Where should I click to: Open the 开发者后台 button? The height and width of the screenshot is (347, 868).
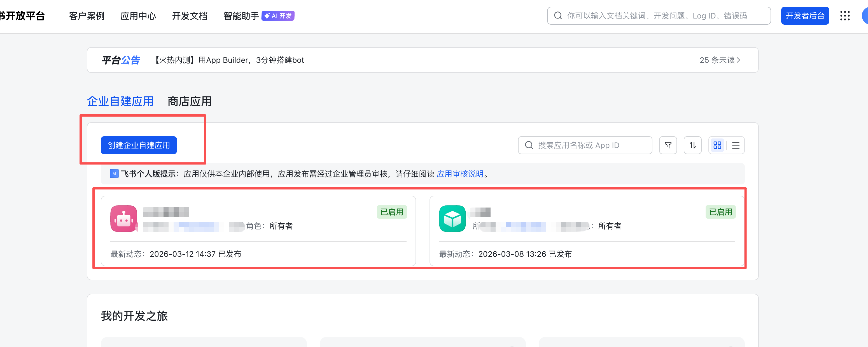click(805, 16)
